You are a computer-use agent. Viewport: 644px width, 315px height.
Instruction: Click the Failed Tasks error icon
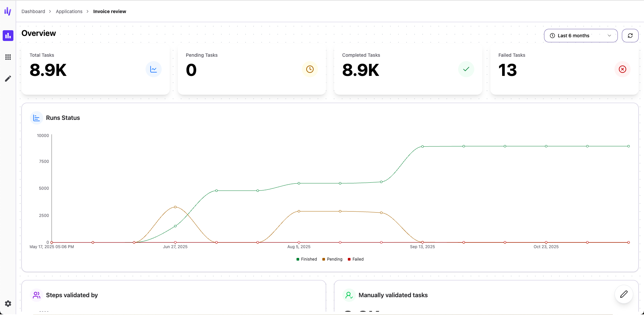click(622, 69)
